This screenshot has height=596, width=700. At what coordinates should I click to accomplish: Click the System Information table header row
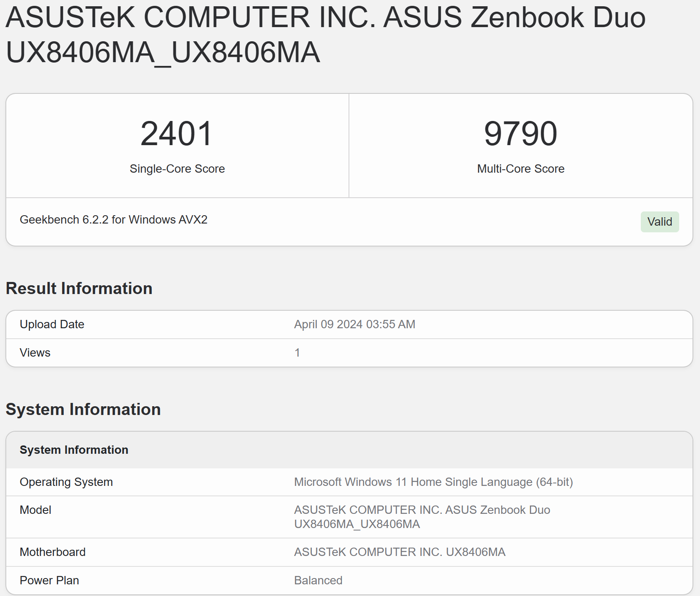[x=349, y=450]
